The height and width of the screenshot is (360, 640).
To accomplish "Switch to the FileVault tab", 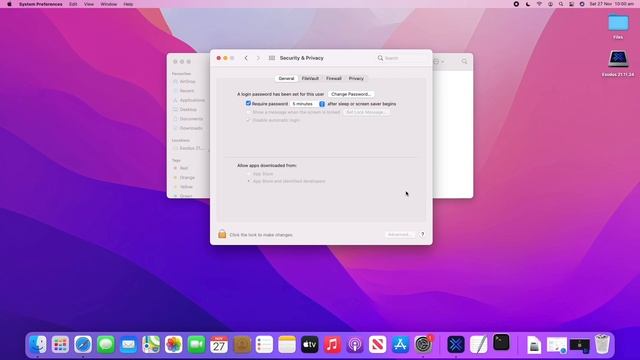I will point(310,78).
